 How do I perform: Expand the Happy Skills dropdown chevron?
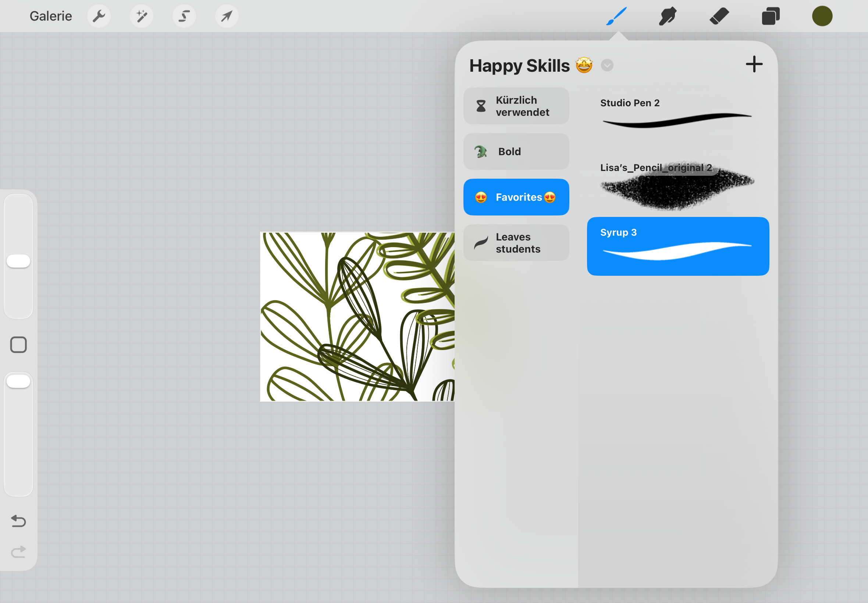click(x=607, y=65)
